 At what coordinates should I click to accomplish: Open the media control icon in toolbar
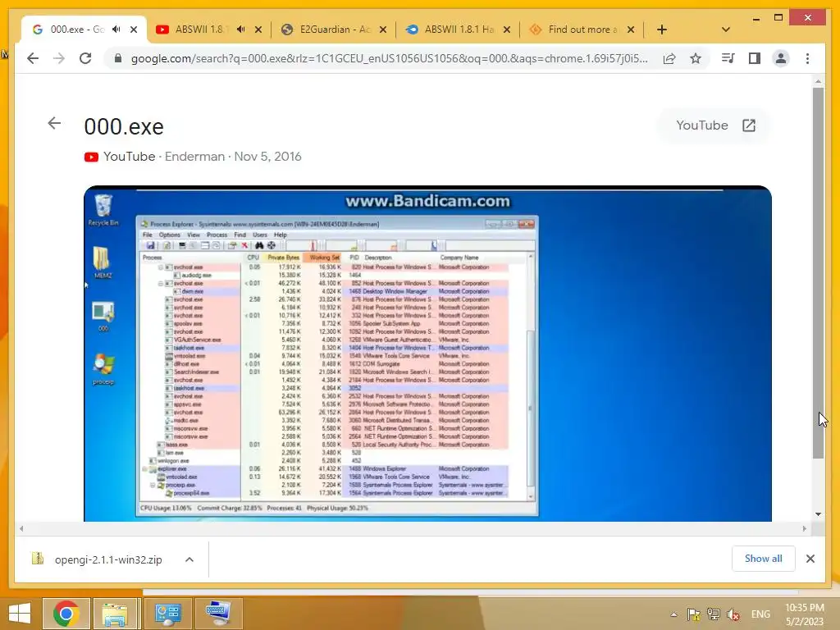(728, 58)
